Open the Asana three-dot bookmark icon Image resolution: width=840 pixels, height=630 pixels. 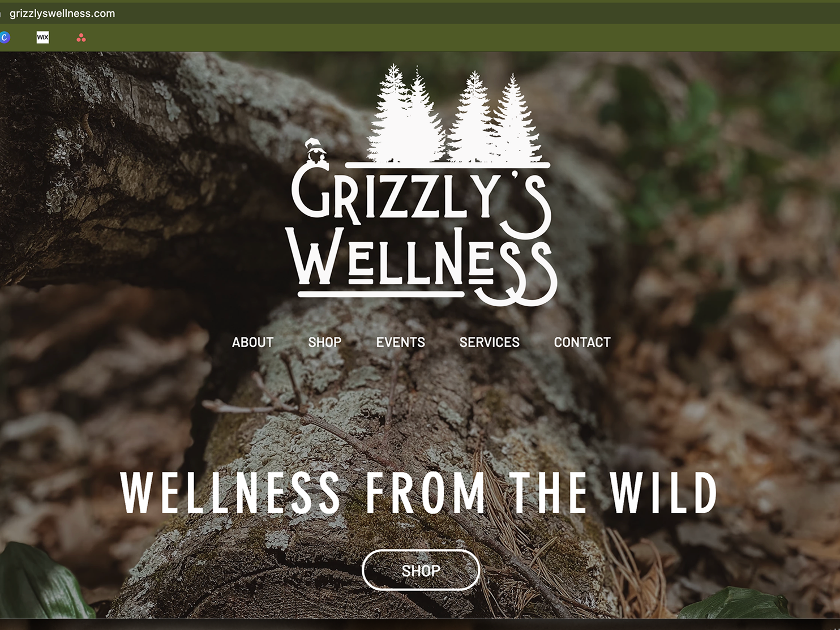[81, 38]
